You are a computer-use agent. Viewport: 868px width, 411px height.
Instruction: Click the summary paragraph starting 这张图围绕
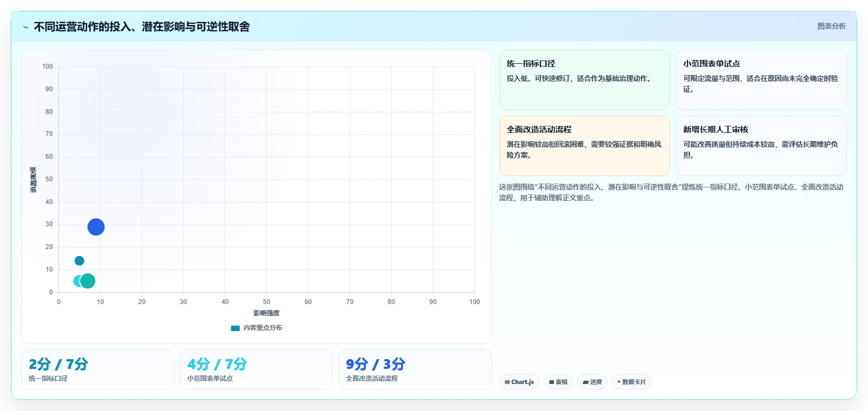(x=671, y=192)
